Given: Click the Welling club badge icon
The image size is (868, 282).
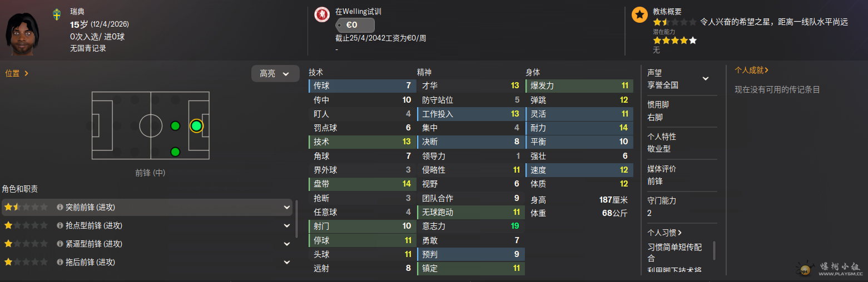Looking at the screenshot, I should (x=322, y=14).
